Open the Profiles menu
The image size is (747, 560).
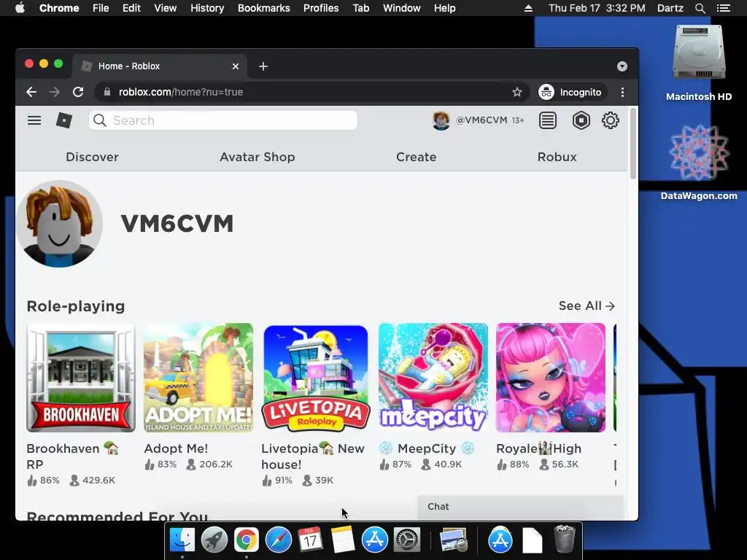(x=321, y=8)
